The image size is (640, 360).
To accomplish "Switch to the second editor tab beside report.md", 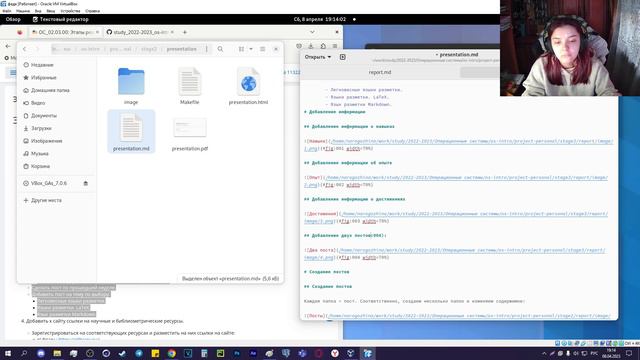I will coord(480,72).
